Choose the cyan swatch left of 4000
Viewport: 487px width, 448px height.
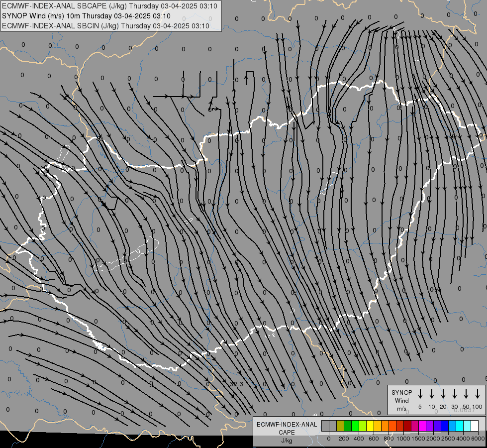460,426
